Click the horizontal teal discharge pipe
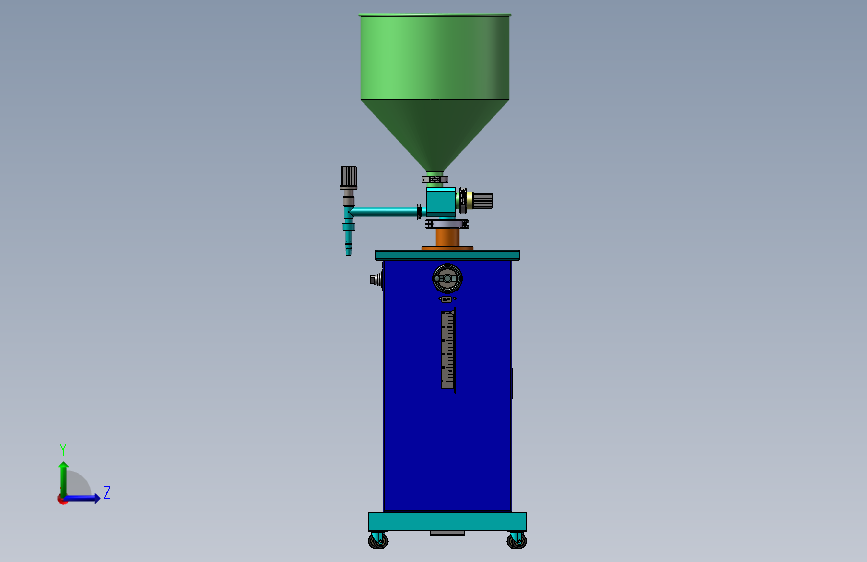Viewport: 867px width, 562px height. pos(385,211)
